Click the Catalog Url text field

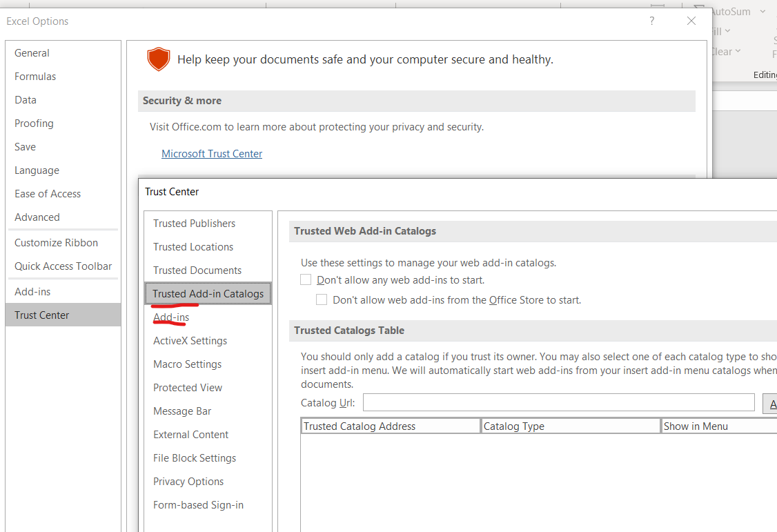click(558, 403)
